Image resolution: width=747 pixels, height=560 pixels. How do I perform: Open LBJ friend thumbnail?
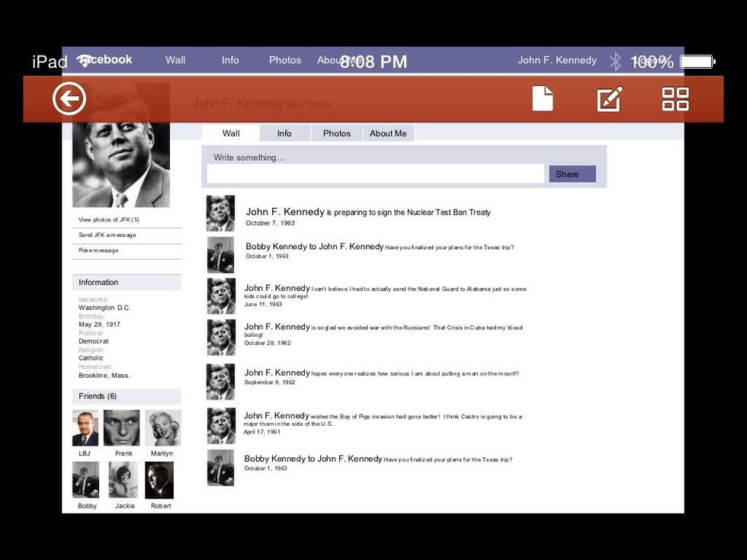click(85, 428)
